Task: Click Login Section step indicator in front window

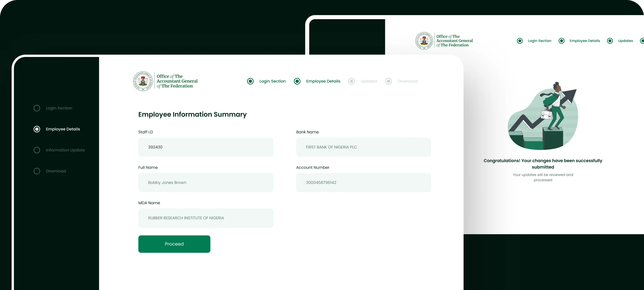Action: coord(250,81)
